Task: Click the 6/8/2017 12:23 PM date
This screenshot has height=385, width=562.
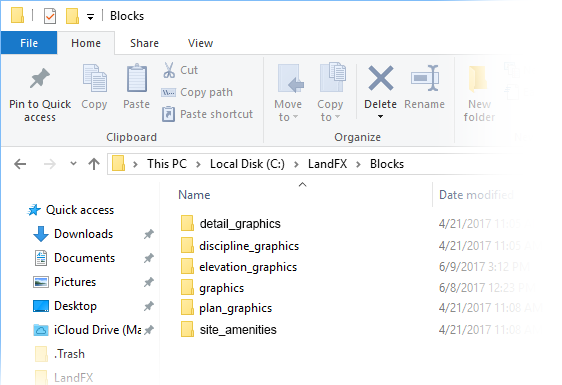Action: pyautogui.click(x=487, y=287)
